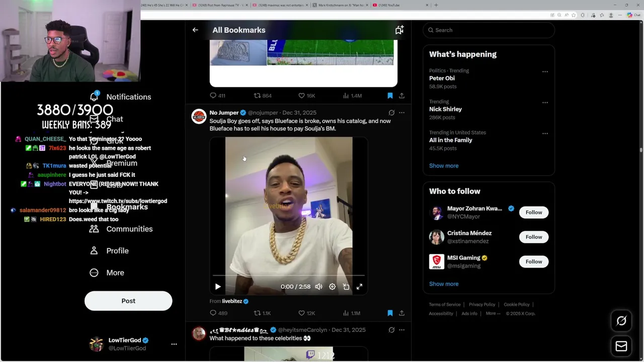Open Profile from the left sidebar
This screenshot has height=362, width=644.
coord(109,250)
